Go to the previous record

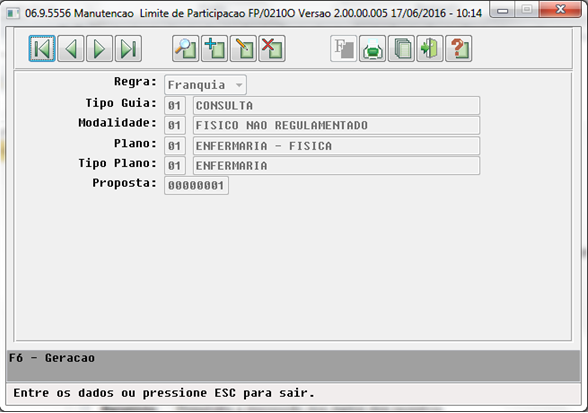pos(70,48)
